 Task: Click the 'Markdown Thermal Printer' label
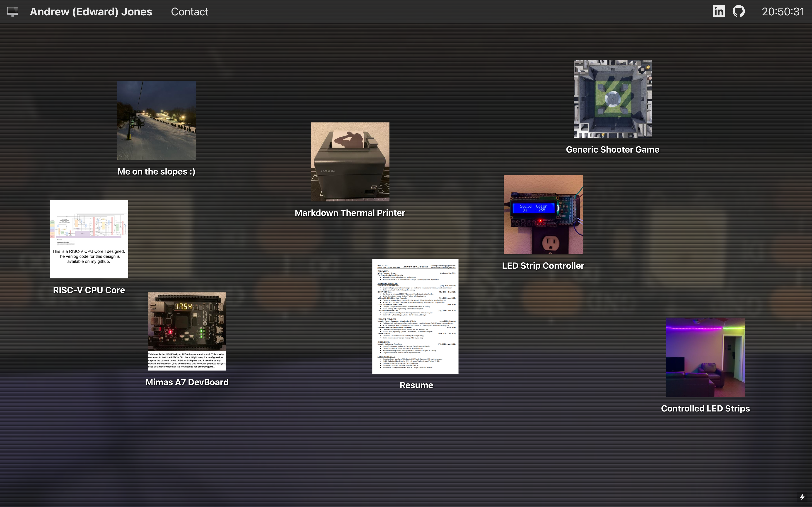(350, 213)
